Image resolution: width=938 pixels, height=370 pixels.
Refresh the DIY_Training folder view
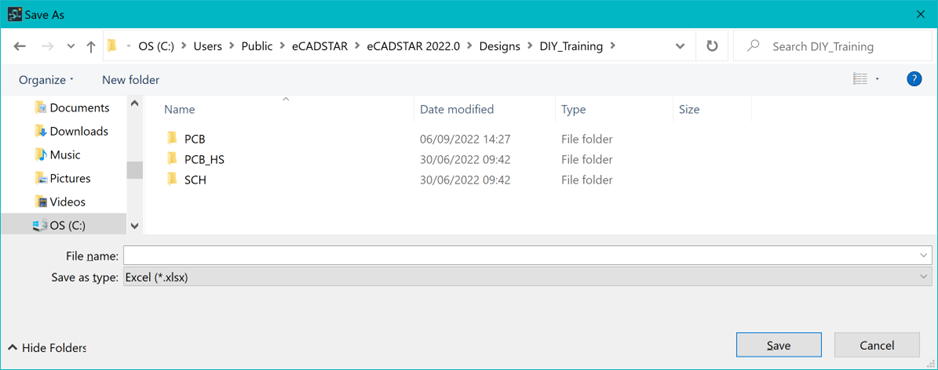coord(712,46)
